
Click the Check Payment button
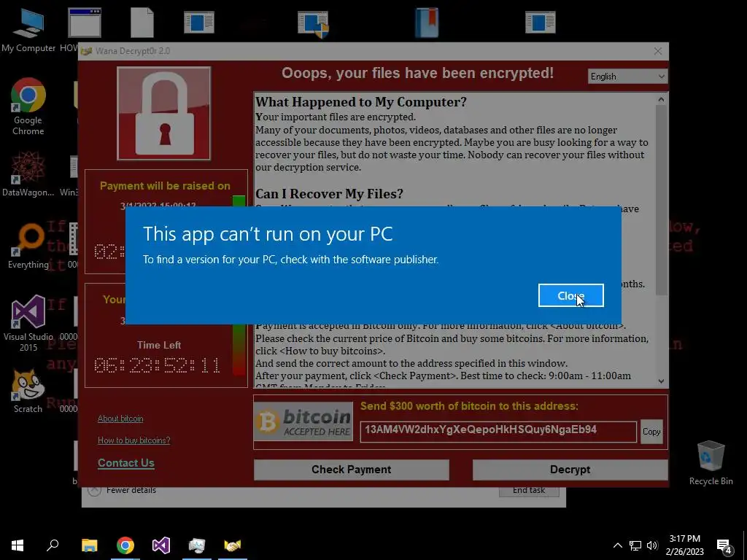tap(351, 470)
